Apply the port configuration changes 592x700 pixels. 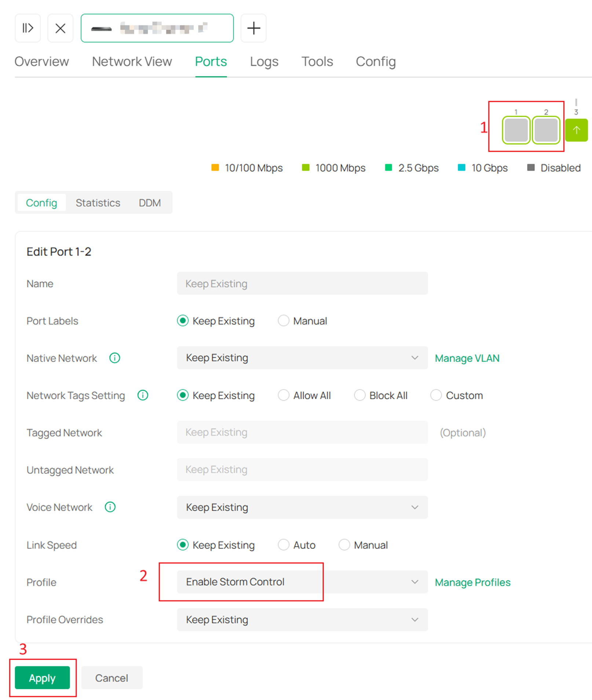tap(42, 678)
